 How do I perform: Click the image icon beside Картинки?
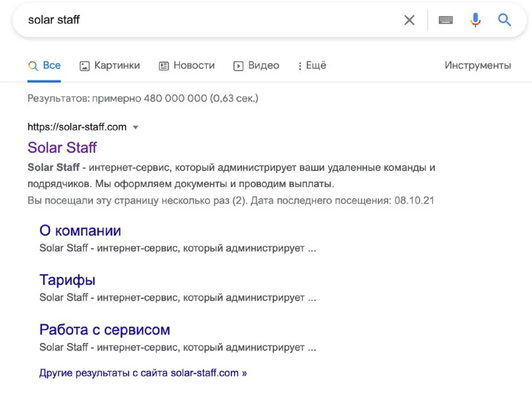click(84, 66)
